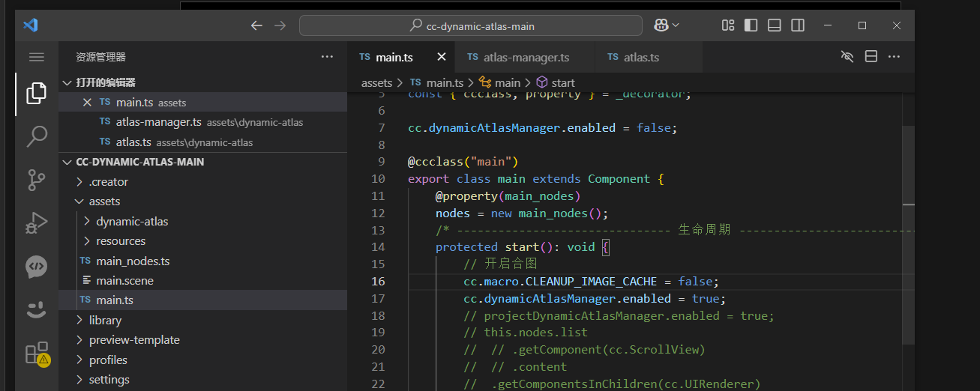Click the Copilot icon in title bar
Screen dimensions: 980x391
coord(661,25)
